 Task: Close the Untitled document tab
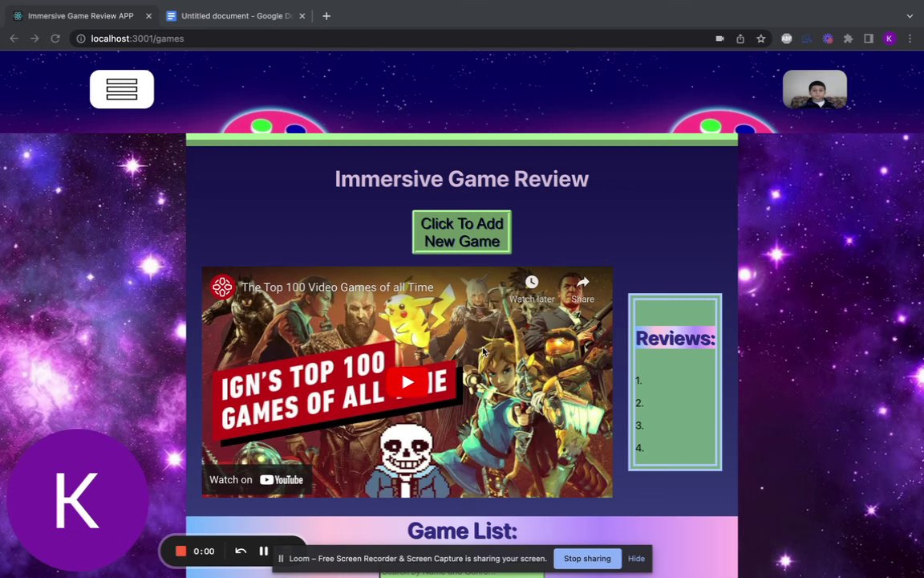pos(302,16)
